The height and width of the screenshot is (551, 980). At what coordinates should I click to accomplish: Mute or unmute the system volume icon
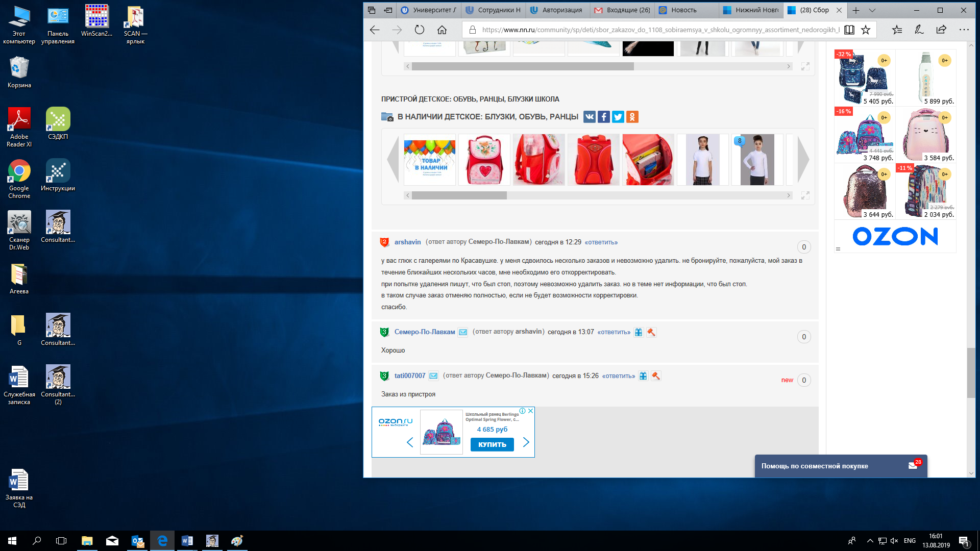tap(894, 541)
